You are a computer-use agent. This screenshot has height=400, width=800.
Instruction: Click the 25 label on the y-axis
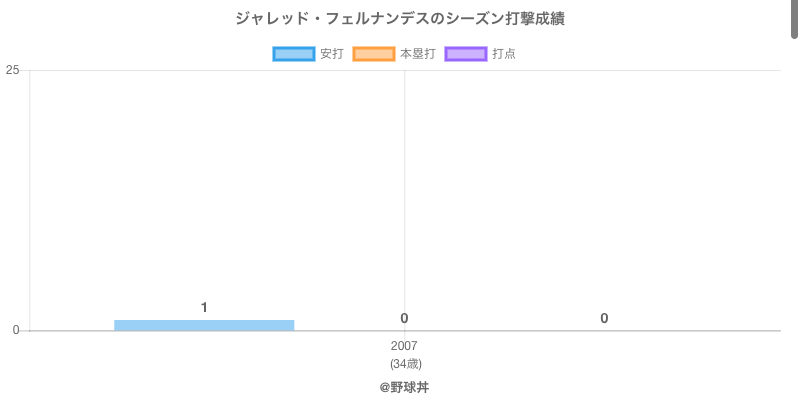point(12,70)
